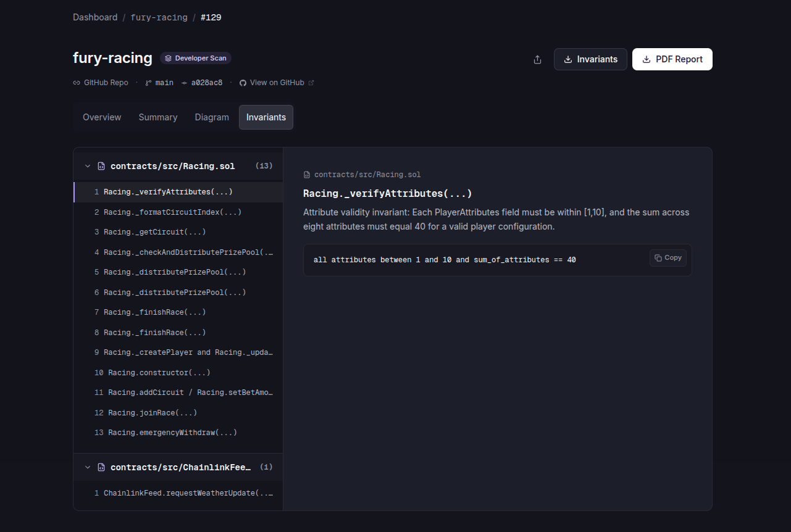Image resolution: width=791 pixels, height=532 pixels.
Task: Click the #129 breadcrumb
Action: tap(211, 17)
